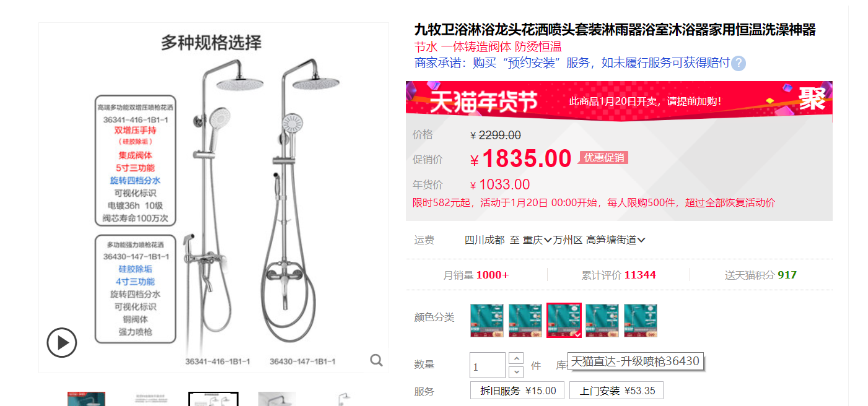Select the 拆旧服务 ¥15.00 option
Screen dimensions: 868x406
tap(517, 391)
